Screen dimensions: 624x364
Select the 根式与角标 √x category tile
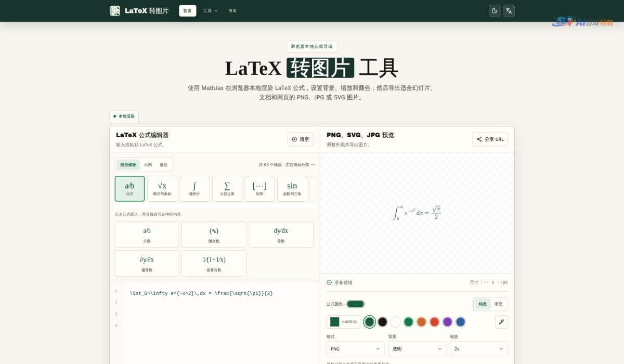point(162,189)
